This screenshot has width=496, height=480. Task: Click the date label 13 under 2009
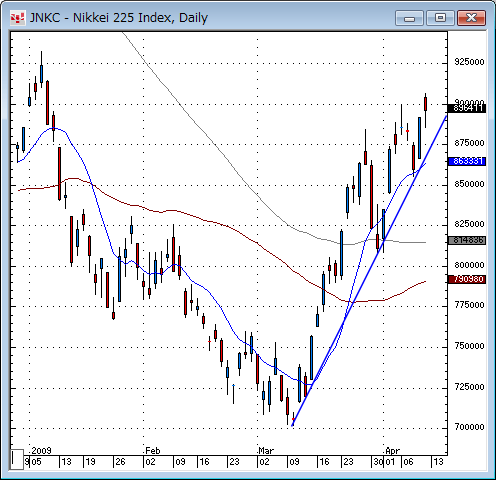[66, 462]
